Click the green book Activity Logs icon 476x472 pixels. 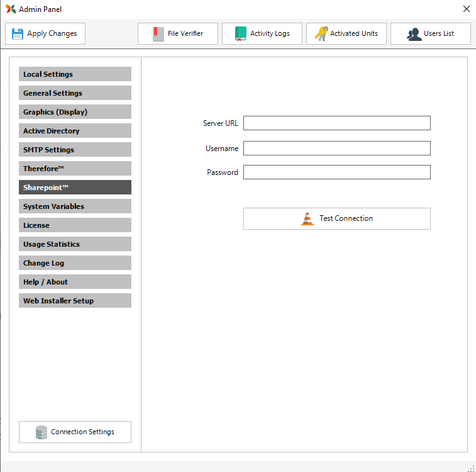tap(241, 34)
